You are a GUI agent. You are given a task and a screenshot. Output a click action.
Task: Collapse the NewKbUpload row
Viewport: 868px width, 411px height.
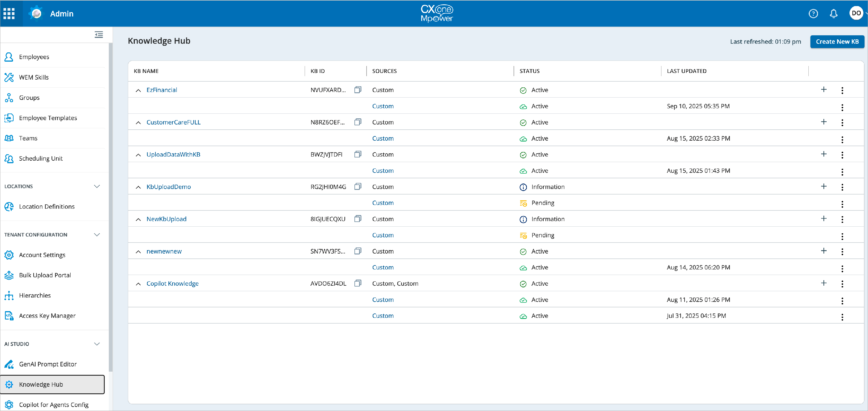click(138, 219)
